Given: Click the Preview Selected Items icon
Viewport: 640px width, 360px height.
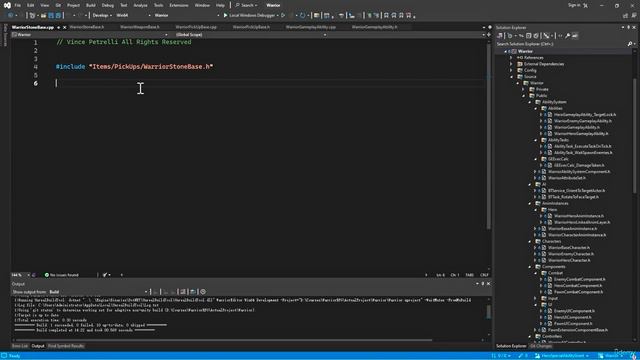Looking at the screenshot, I should (575, 36).
